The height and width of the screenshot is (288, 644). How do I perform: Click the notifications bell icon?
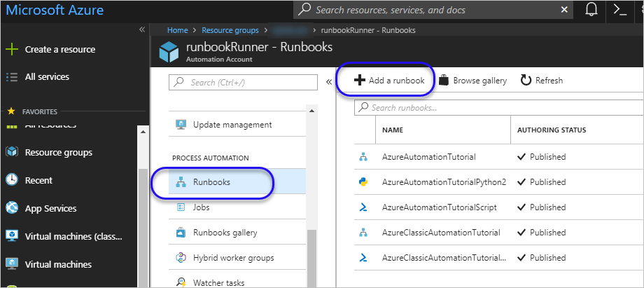point(591,10)
